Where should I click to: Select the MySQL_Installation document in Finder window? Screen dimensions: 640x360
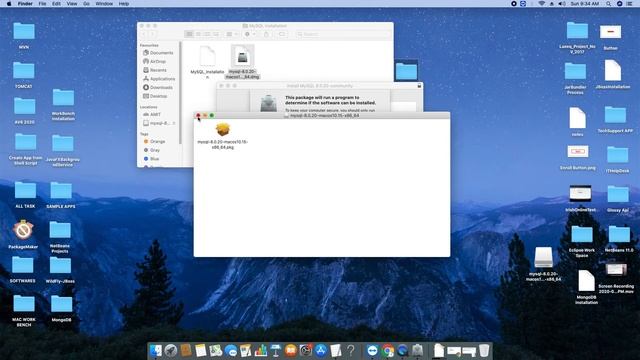207,56
